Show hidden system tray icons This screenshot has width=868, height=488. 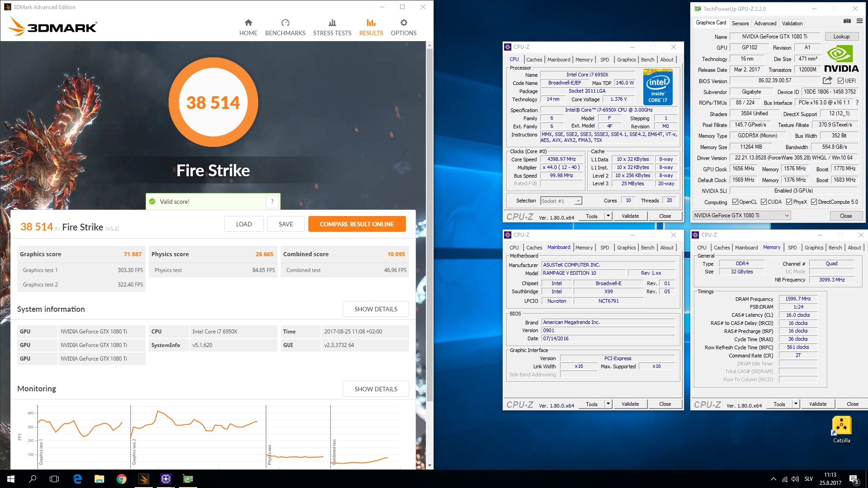[773, 479]
